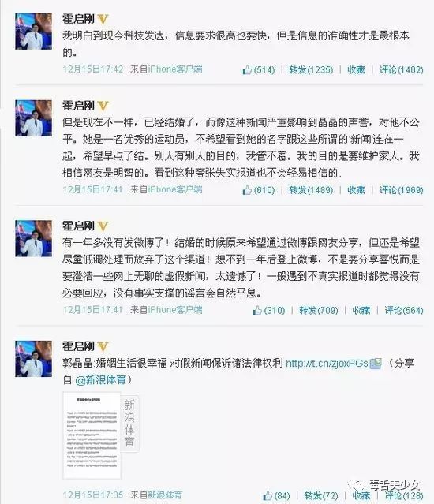This screenshot has width=434, height=504.
Task: Click the thumbs-up icon showing 610
Action: (247, 190)
